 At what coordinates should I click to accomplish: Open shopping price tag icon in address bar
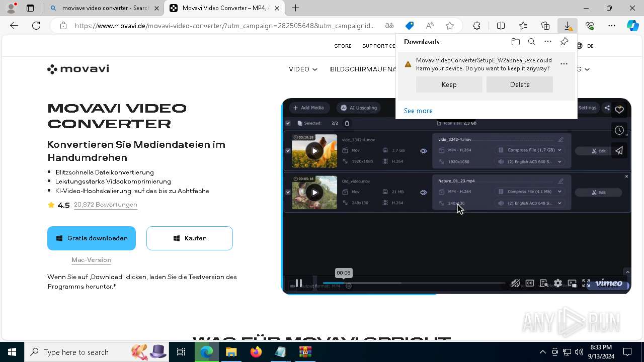(410, 26)
